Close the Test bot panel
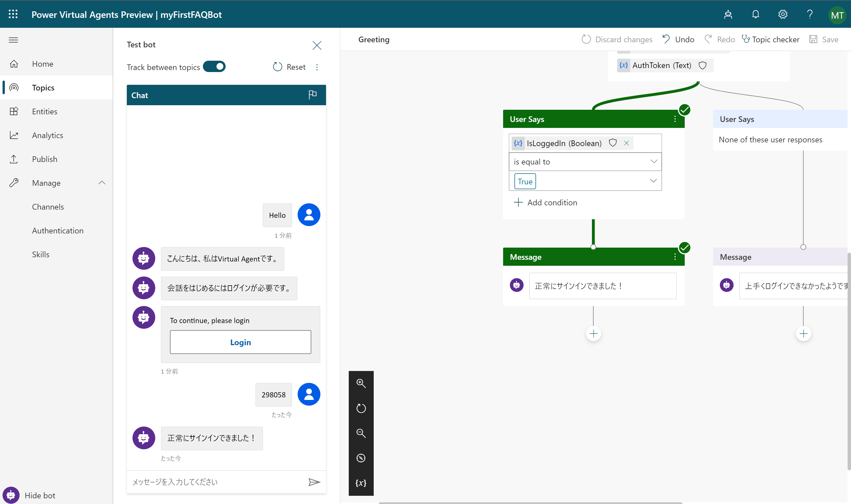Image resolution: width=851 pixels, height=504 pixels. click(317, 45)
